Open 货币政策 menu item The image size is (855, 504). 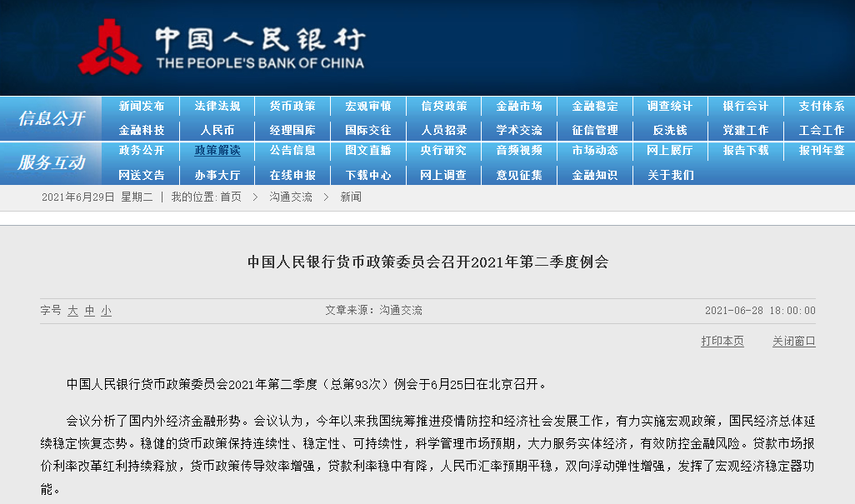(292, 107)
